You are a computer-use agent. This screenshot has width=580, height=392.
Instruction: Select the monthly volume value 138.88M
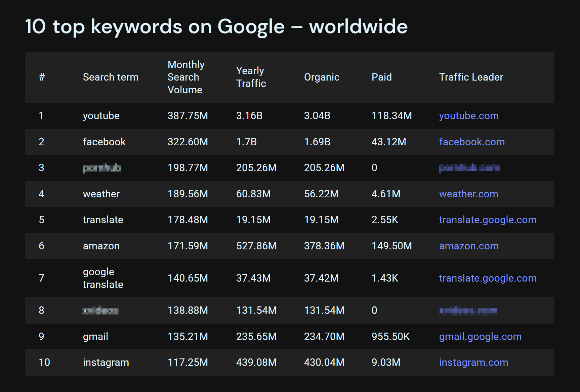pos(188,310)
